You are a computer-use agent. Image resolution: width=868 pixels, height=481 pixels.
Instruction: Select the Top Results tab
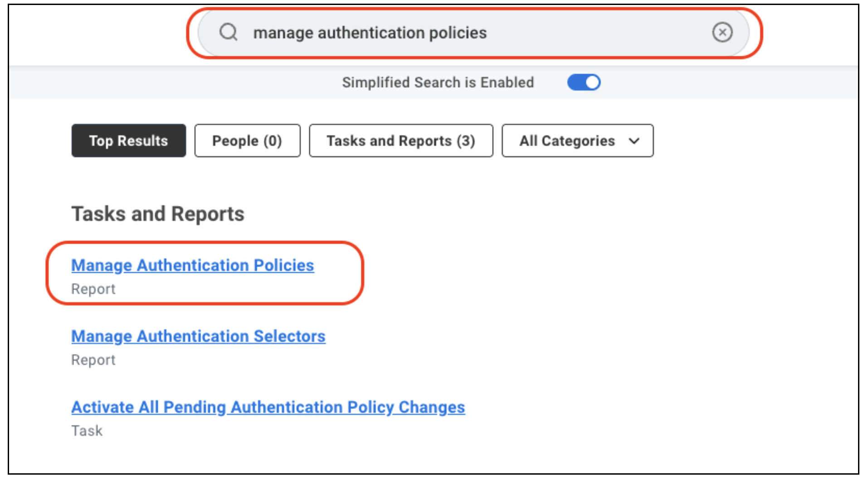(128, 141)
